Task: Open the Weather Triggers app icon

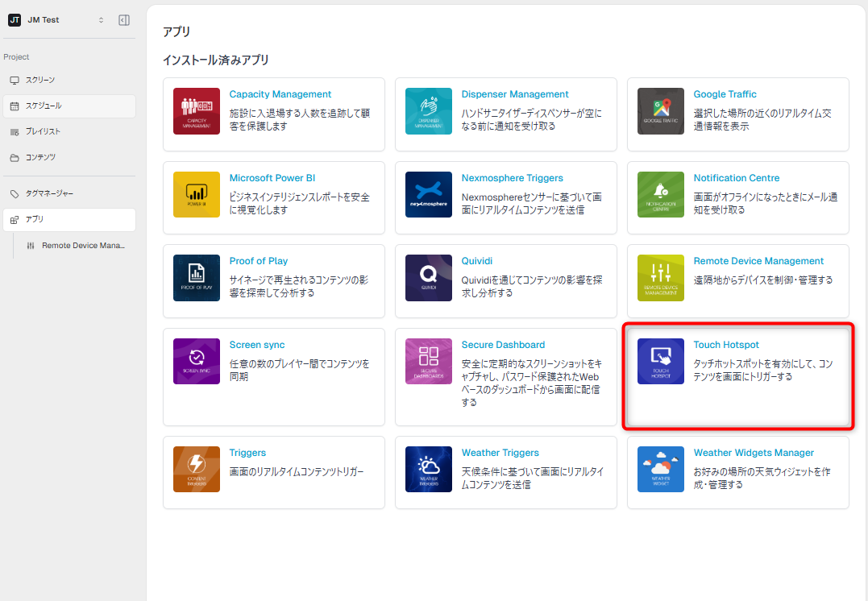Action: click(429, 470)
